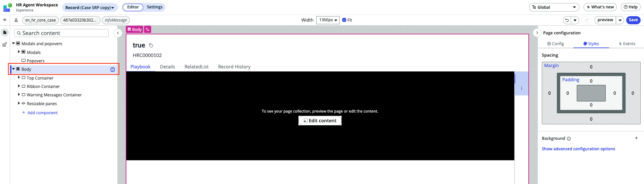Expand the Top Container tree node

19,78
